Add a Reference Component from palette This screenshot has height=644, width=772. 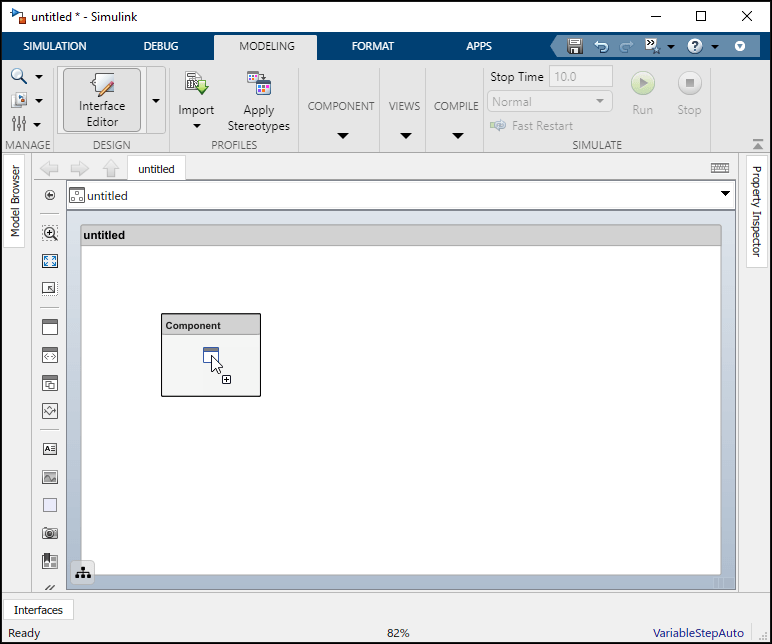click(x=50, y=355)
